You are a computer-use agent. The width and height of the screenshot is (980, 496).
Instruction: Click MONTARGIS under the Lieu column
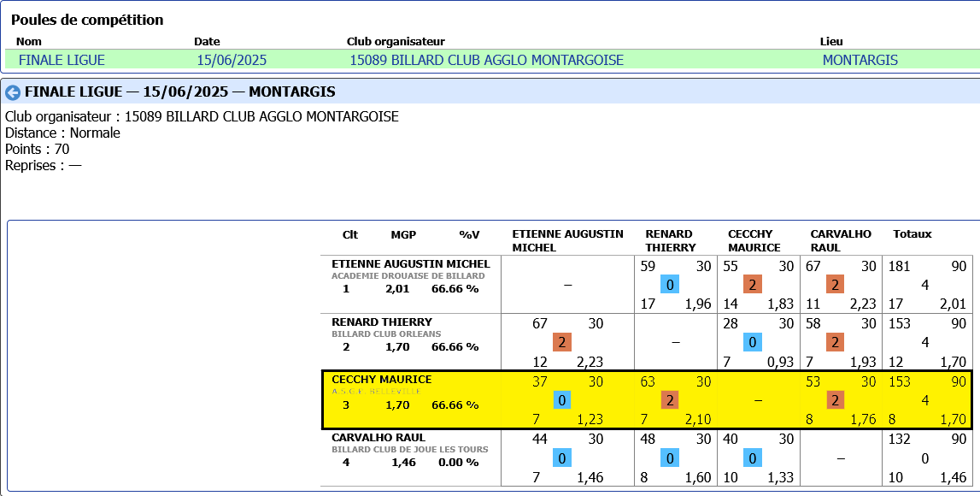[860, 60]
